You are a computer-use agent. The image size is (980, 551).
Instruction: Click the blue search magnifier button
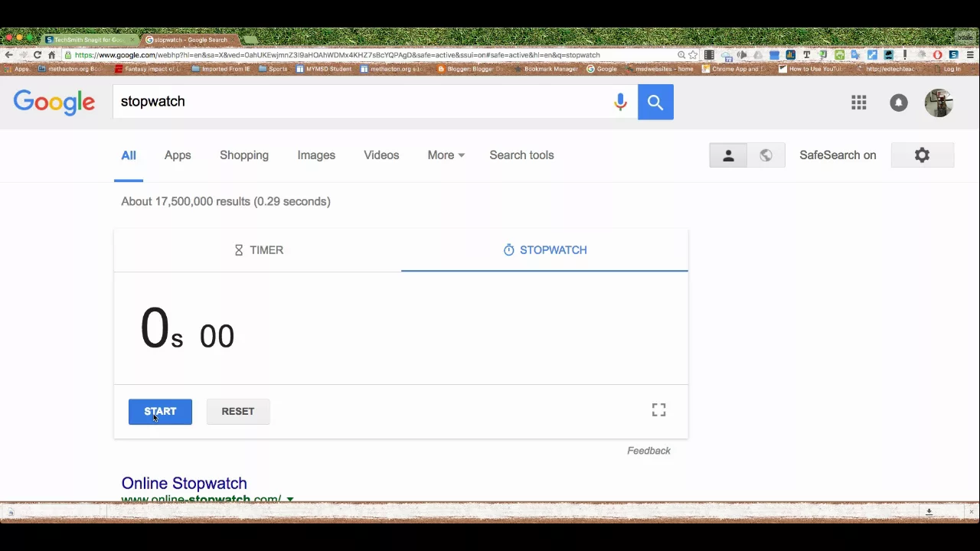click(x=655, y=102)
